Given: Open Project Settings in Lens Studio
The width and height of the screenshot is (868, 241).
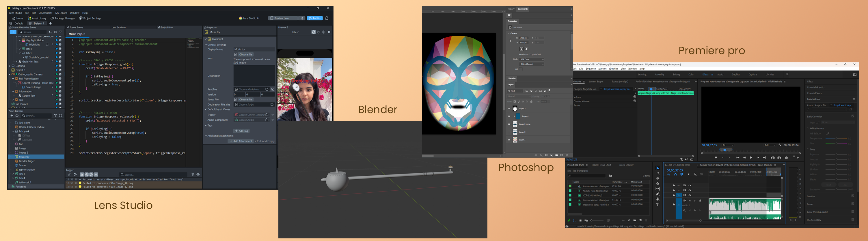Looking at the screenshot, I should coord(90,18).
